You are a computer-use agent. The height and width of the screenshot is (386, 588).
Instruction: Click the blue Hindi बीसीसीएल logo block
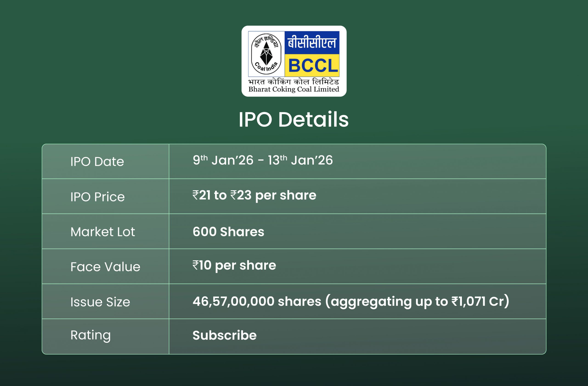tap(312, 43)
